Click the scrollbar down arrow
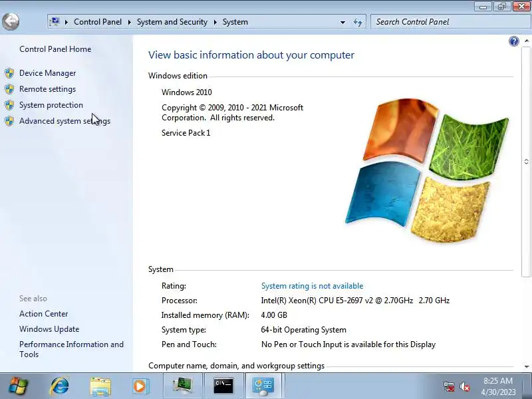 pos(527,366)
